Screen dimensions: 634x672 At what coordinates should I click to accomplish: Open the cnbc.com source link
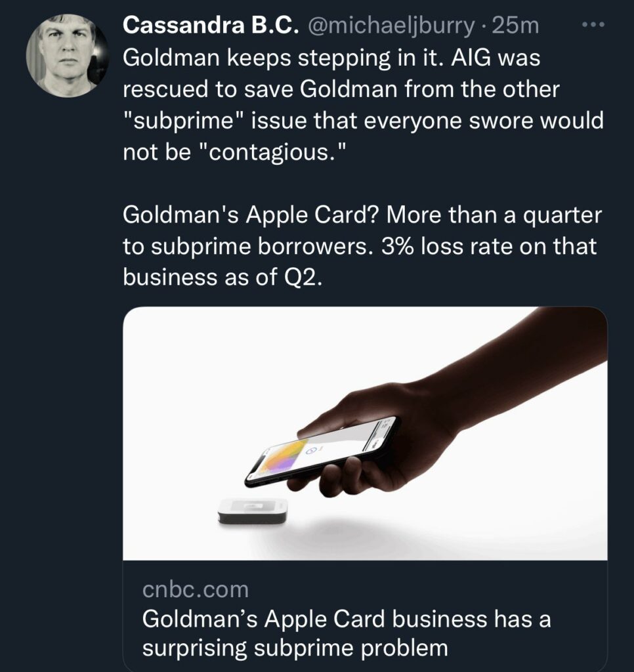tap(196, 589)
